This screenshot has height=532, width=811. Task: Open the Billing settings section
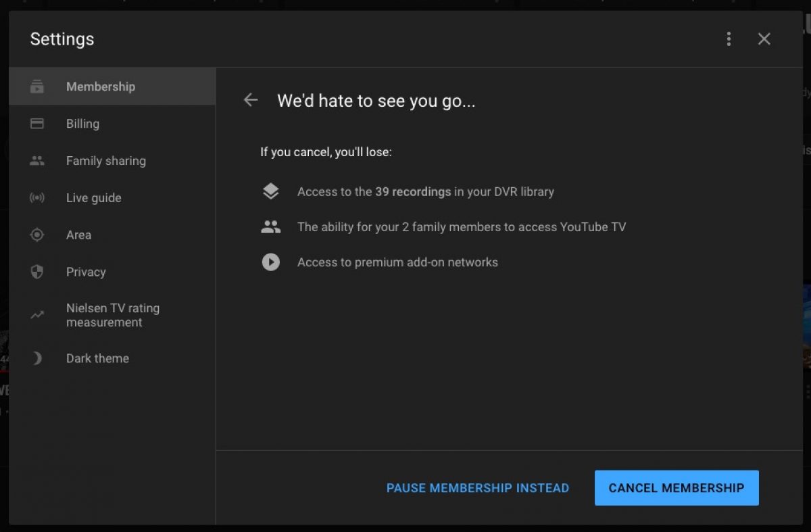click(82, 124)
